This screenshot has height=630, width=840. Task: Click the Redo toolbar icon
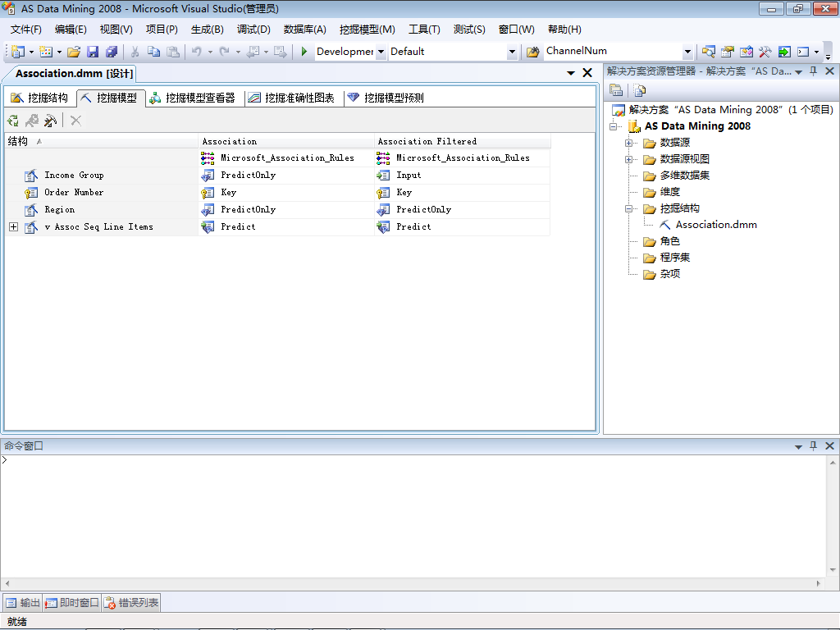(x=225, y=52)
